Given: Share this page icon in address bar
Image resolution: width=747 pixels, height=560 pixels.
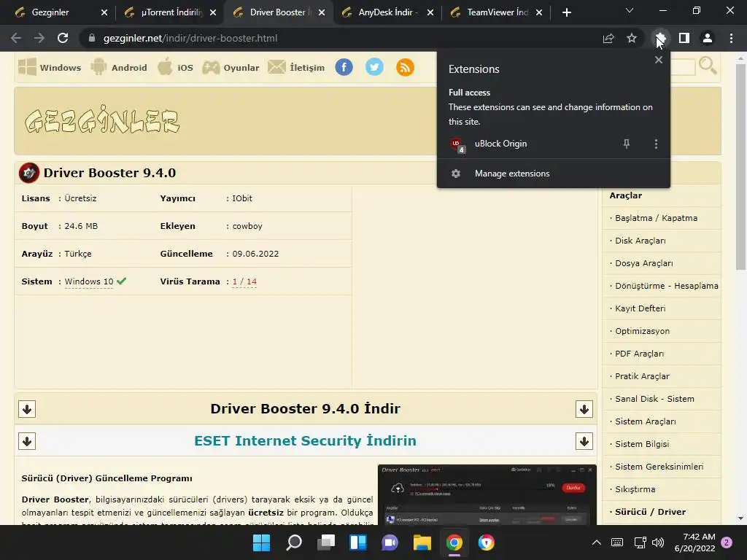Looking at the screenshot, I should pos(608,38).
